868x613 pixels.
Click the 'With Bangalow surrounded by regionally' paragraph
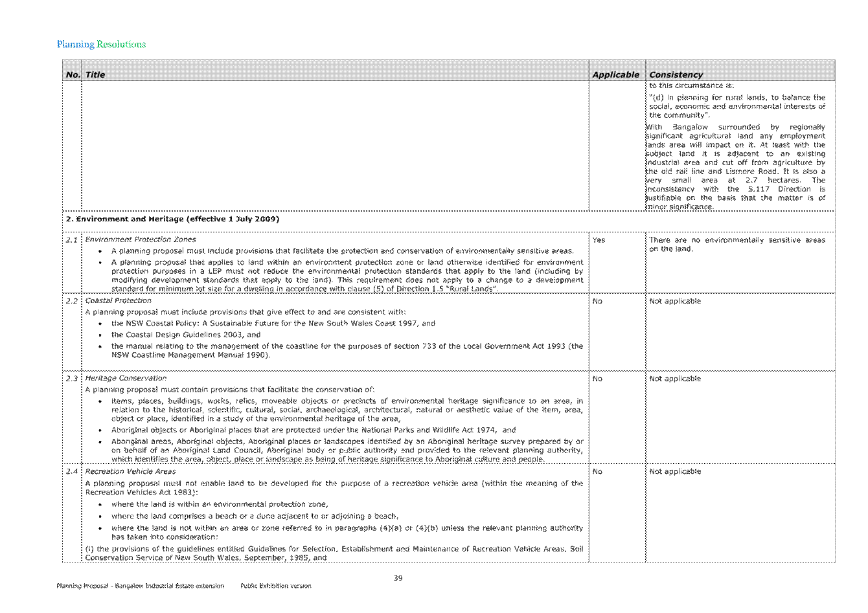point(736,167)
